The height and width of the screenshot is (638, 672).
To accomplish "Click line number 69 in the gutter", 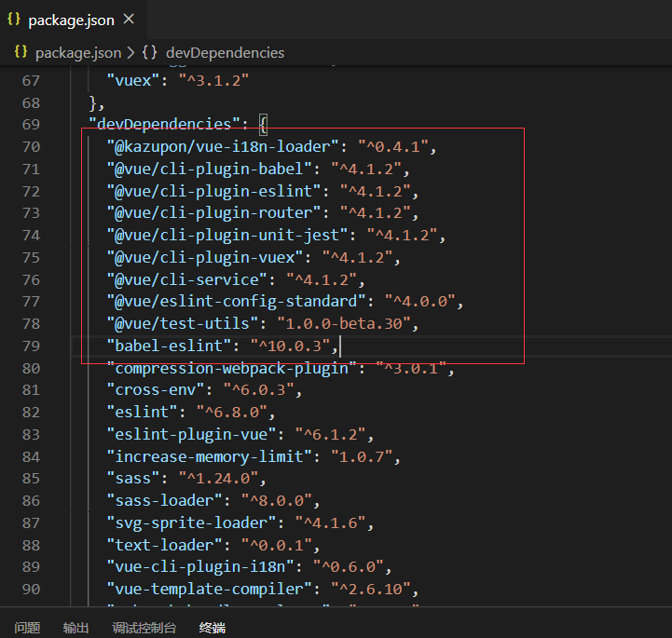I will point(30,124).
